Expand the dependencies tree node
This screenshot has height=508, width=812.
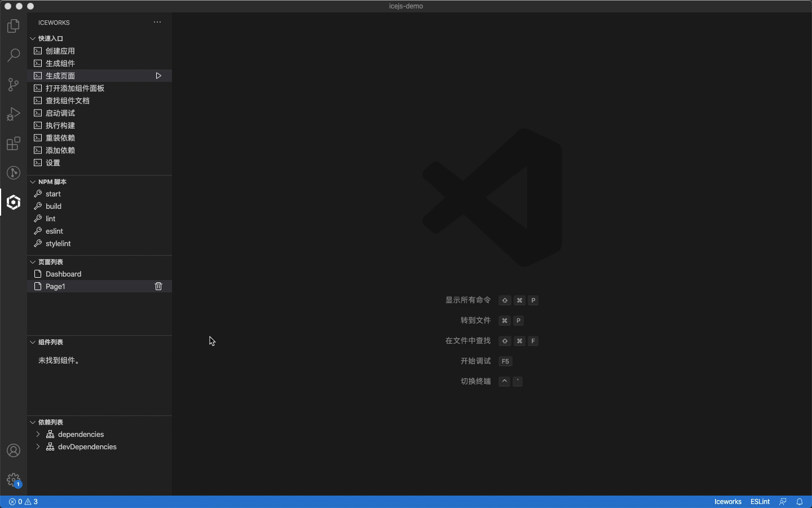[38, 434]
